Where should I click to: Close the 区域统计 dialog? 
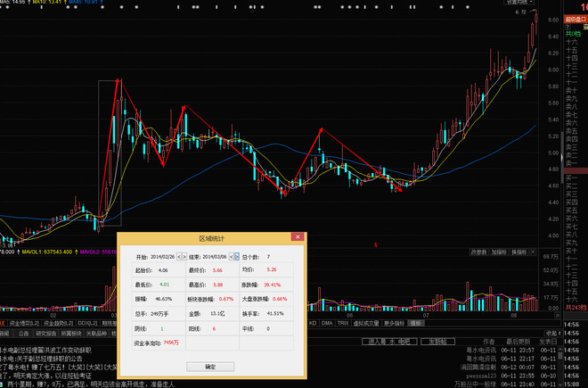(298, 237)
